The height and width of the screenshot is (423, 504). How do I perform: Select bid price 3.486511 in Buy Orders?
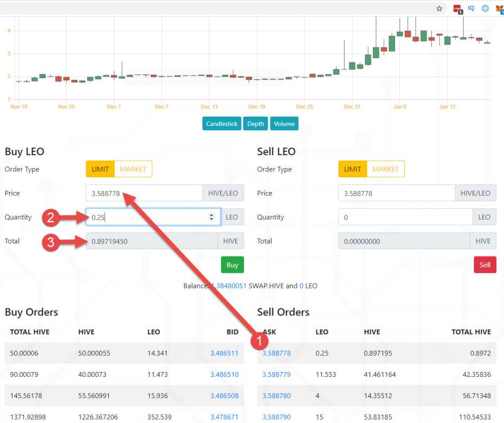pos(224,353)
